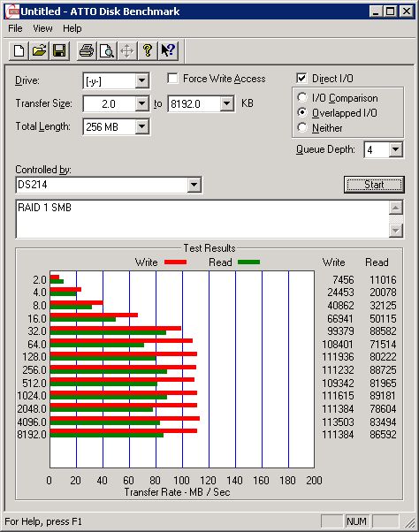
Task: Select the I/O Comparison radio button
Action: (302, 98)
